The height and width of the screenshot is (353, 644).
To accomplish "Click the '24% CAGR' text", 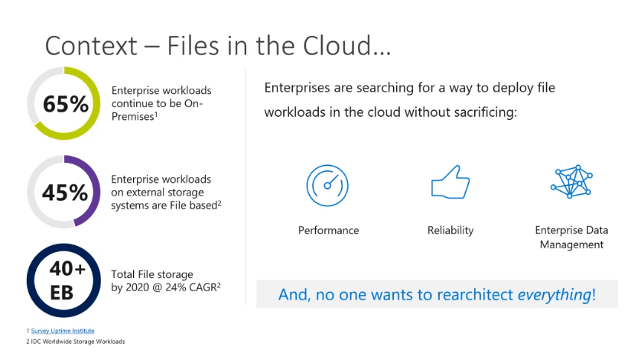I will click(x=190, y=287).
